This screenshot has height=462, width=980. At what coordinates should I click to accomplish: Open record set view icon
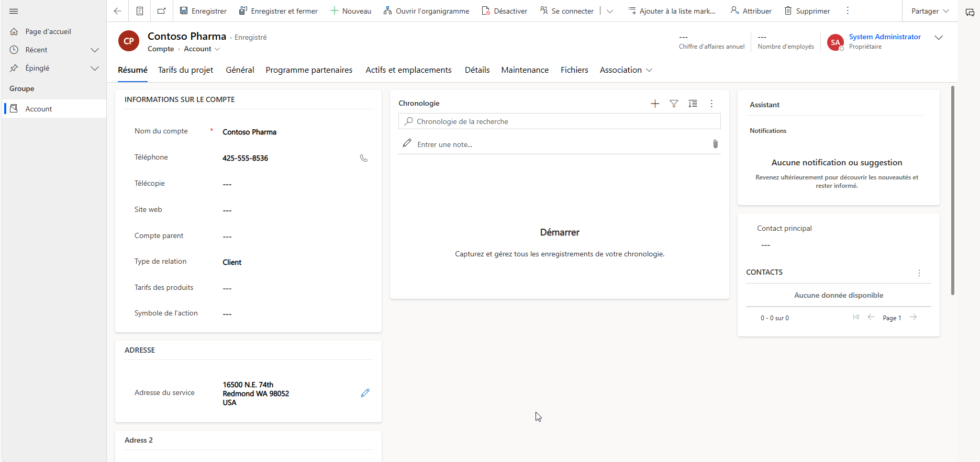click(140, 11)
